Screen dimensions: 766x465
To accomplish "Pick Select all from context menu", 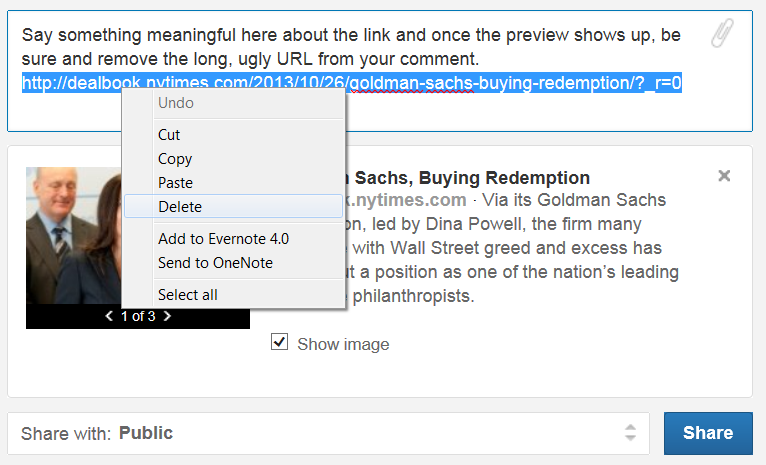I will (x=188, y=295).
